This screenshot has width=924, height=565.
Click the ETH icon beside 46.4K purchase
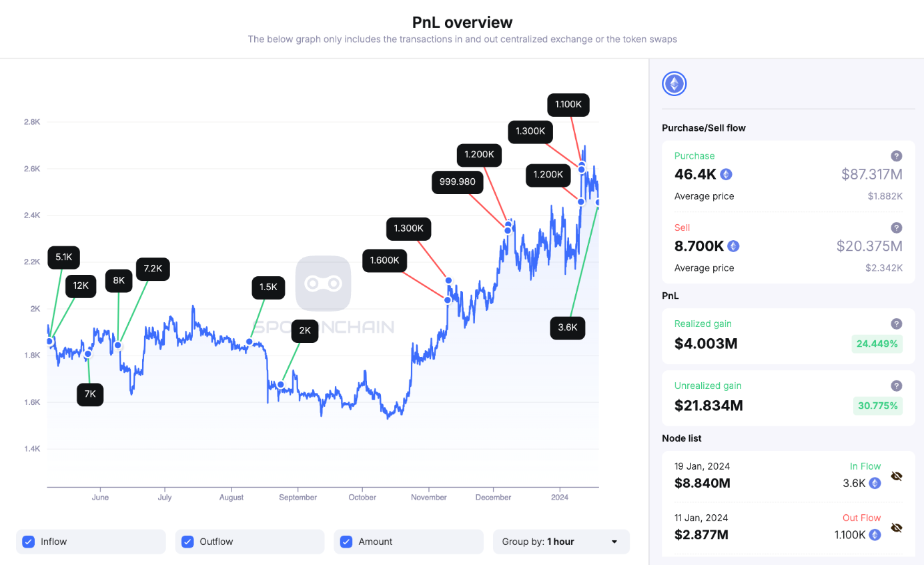[726, 175]
